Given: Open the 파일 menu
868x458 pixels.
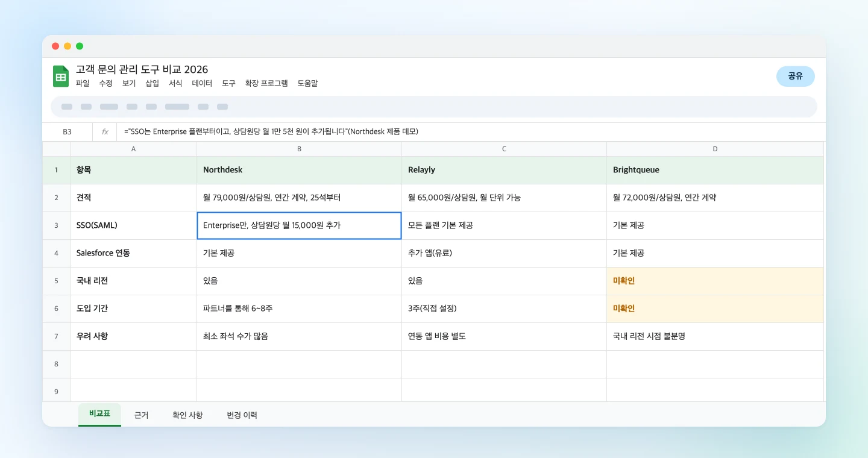Looking at the screenshot, I should point(83,83).
